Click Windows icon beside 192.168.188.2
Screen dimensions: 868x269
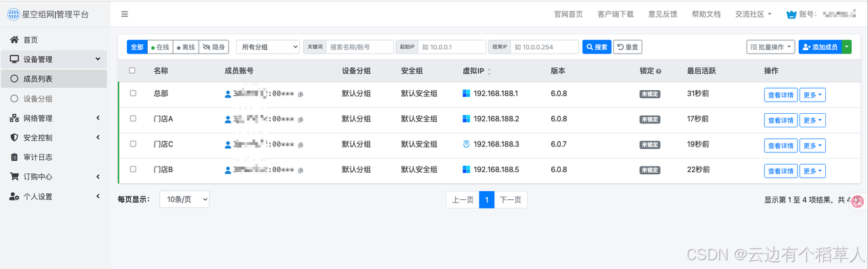pos(466,119)
